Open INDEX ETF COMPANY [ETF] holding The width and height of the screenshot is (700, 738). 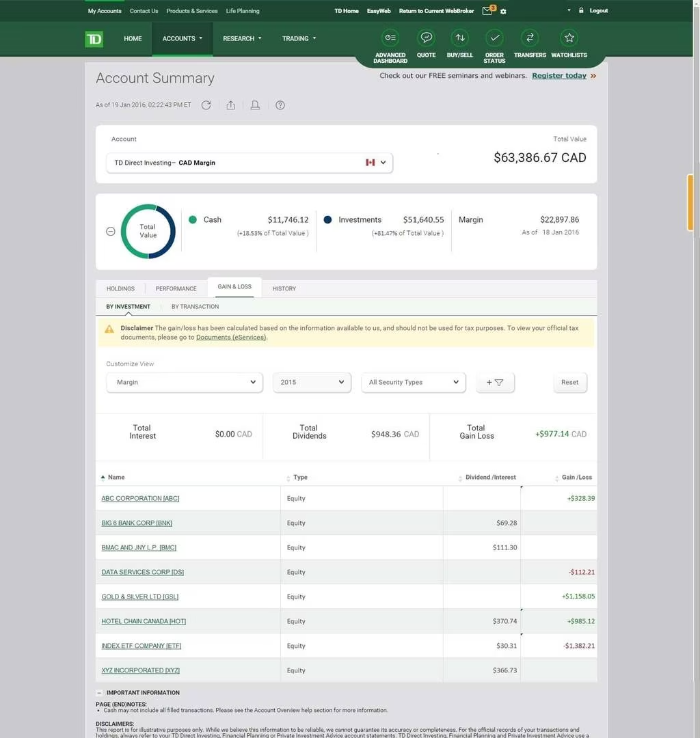coord(142,646)
